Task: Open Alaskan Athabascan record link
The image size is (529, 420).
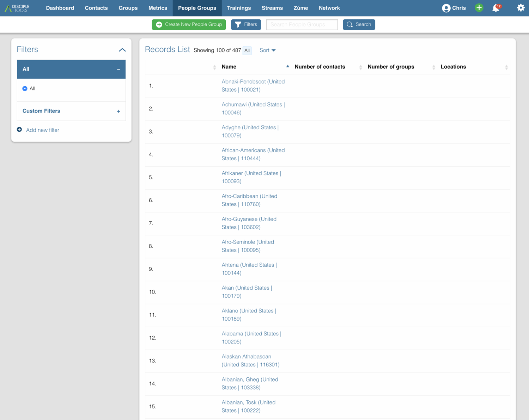Action: 251,360
